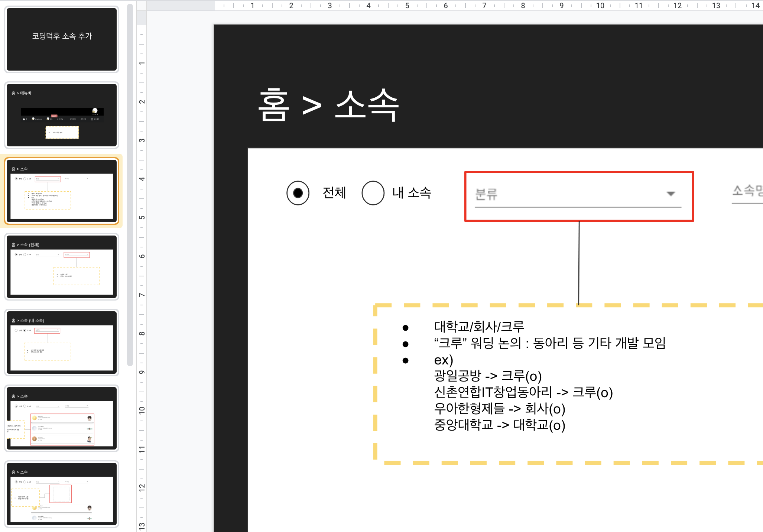Select the '홈 > 소속 (내 소속)' slide thumbnail

[62, 343]
